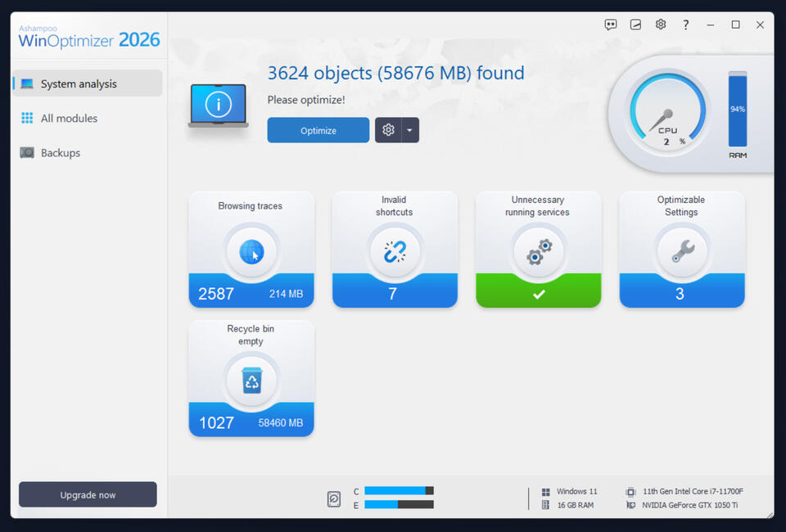The height and width of the screenshot is (532, 786).
Task: Click the drive icon near the C/E bars
Action: point(336,498)
